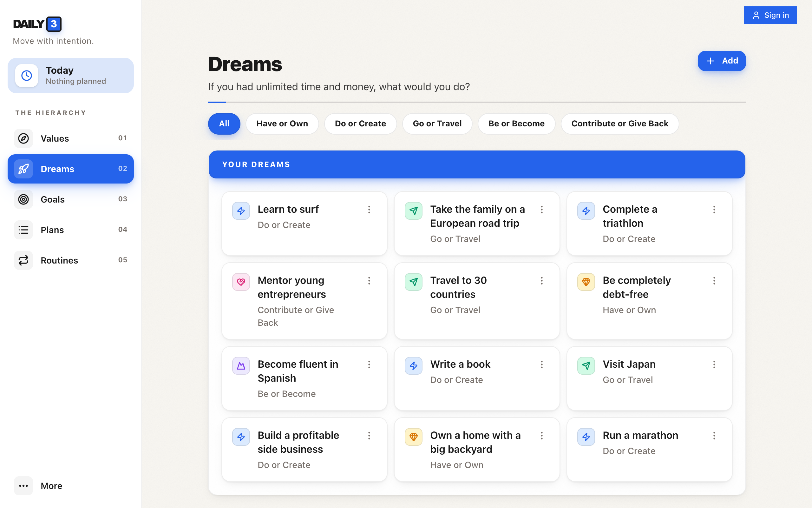Click paper plane icon on Visit Japan card
Viewport: 812px width, 508px height.
coord(586,365)
